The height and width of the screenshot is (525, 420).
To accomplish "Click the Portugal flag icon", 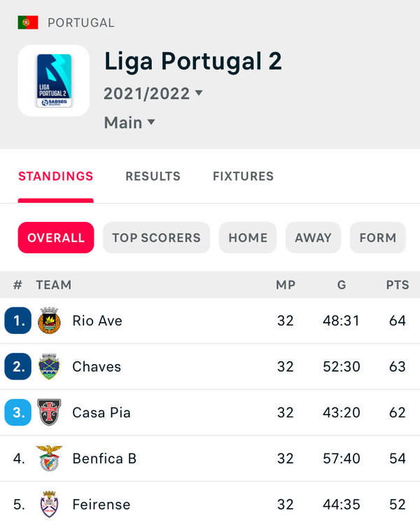I will pos(28,23).
